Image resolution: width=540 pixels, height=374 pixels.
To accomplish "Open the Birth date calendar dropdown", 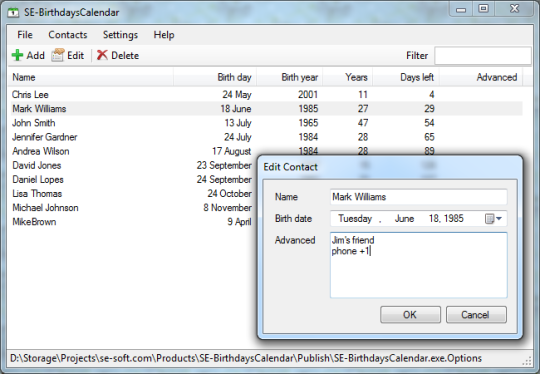I will click(494, 219).
